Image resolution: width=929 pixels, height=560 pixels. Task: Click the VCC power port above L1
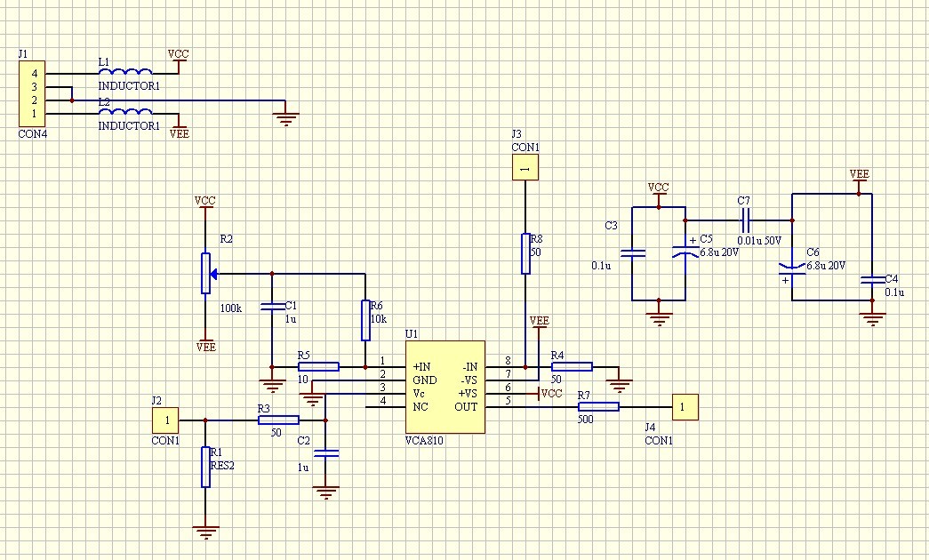tap(178, 60)
